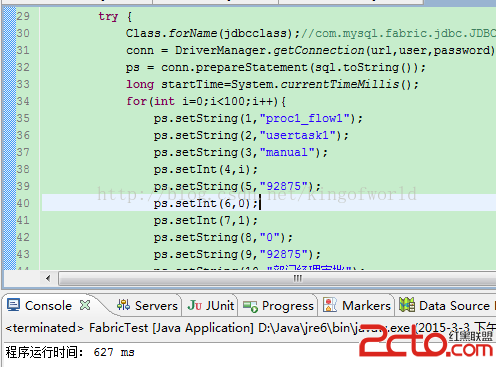This screenshot has width=496, height=367.
Task: Select the Markers tab
Action: 357,305
